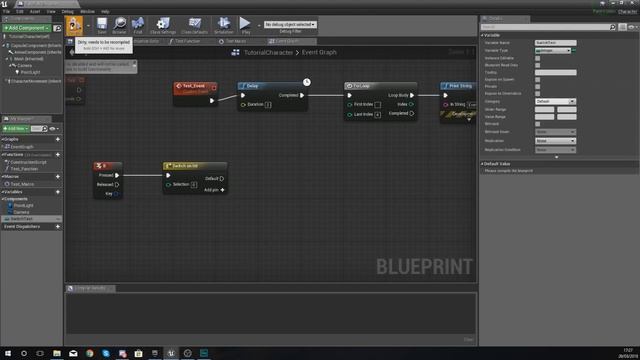Image resolution: width=640 pixels, height=360 pixels.
Task: Select EventGraph in My Blueprint list
Action: [x=22, y=147]
